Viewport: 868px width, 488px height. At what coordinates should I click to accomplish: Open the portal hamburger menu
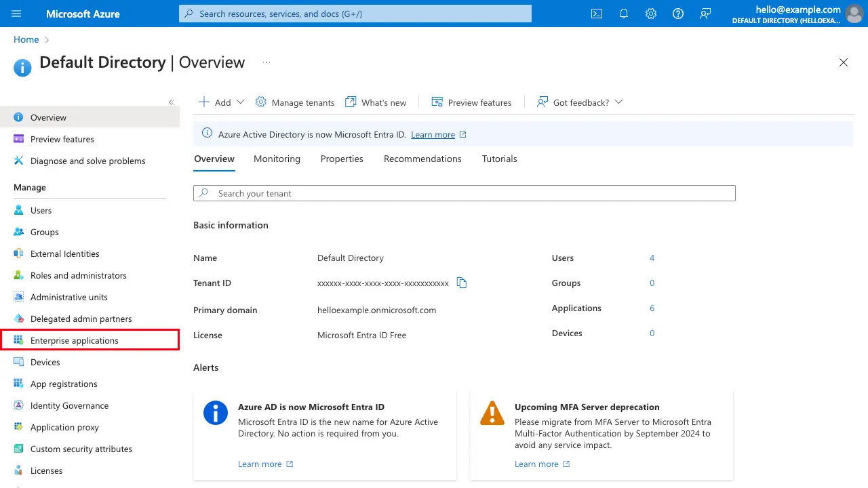click(x=16, y=14)
